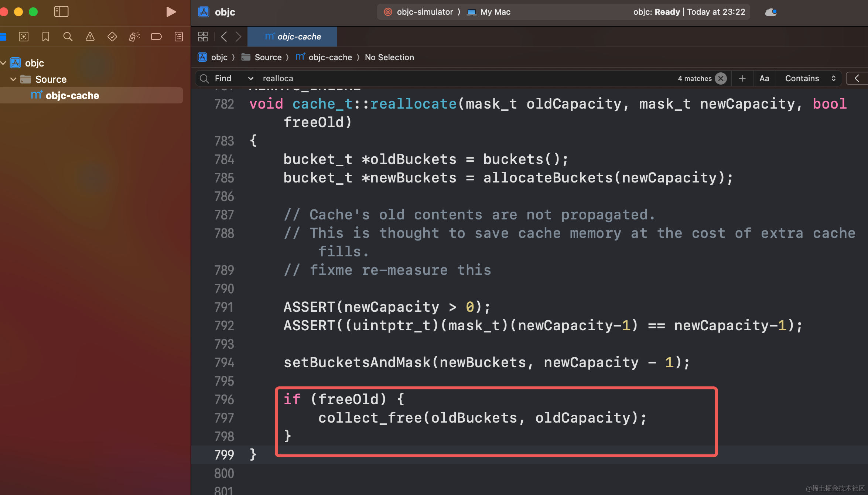
Task: Collapse the objc project root
Action: click(3, 63)
